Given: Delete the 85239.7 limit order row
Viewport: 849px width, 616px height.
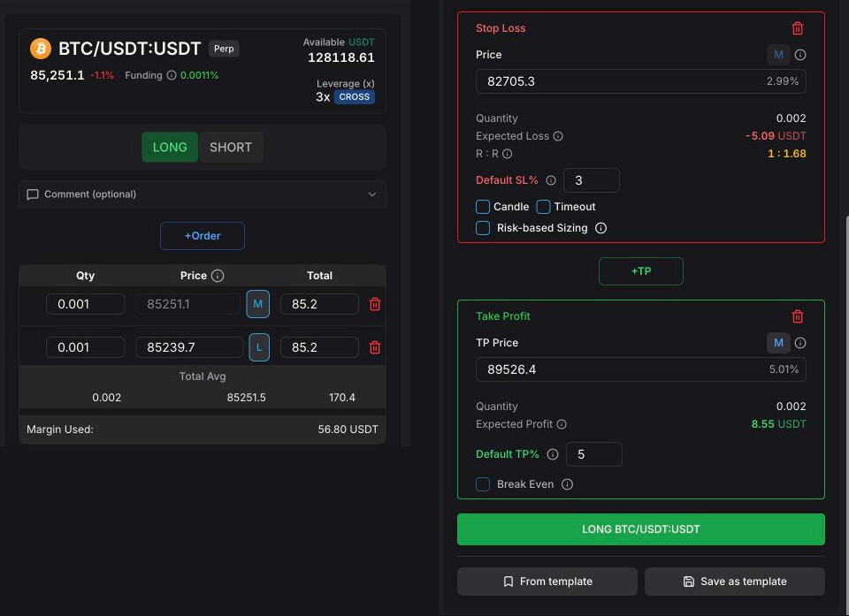Looking at the screenshot, I should (375, 347).
